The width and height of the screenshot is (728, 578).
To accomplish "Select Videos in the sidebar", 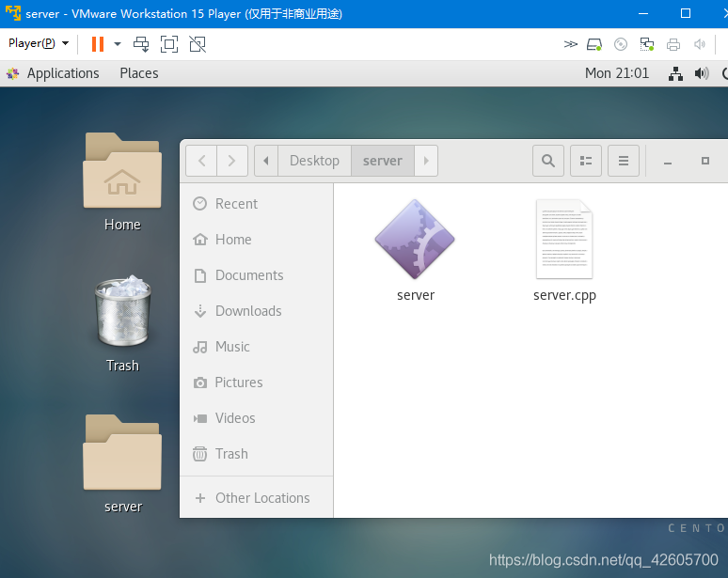I will click(x=256, y=418).
